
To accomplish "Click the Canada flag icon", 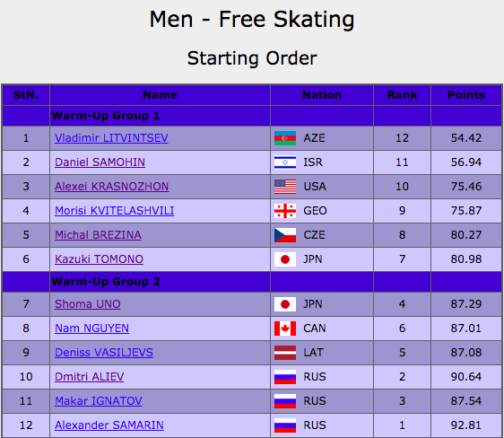I will click(285, 328).
